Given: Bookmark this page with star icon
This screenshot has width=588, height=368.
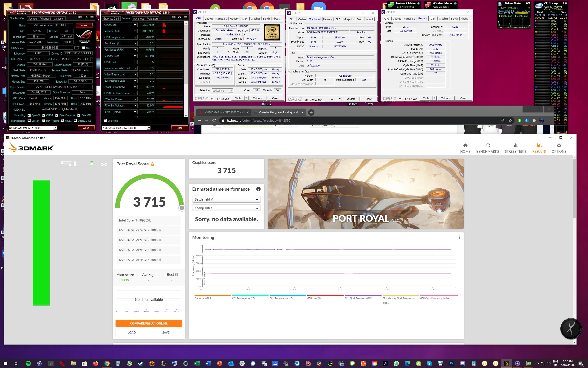Looking at the screenshot, I should (x=510, y=121).
